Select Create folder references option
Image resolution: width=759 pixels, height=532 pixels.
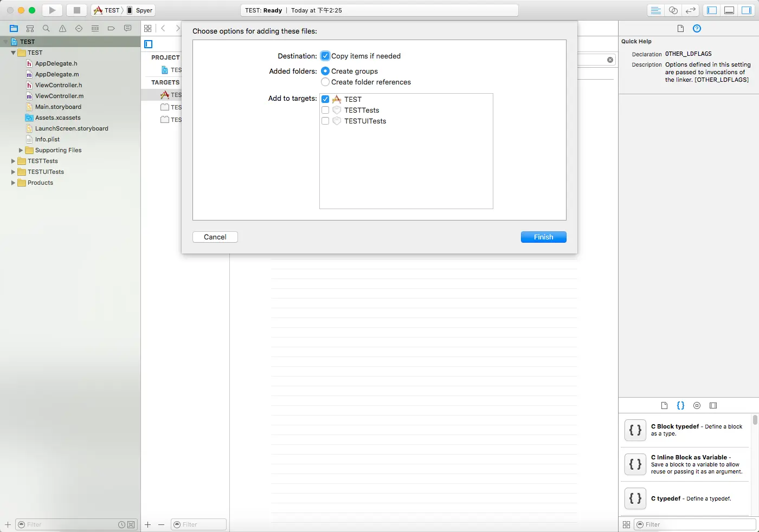(325, 82)
